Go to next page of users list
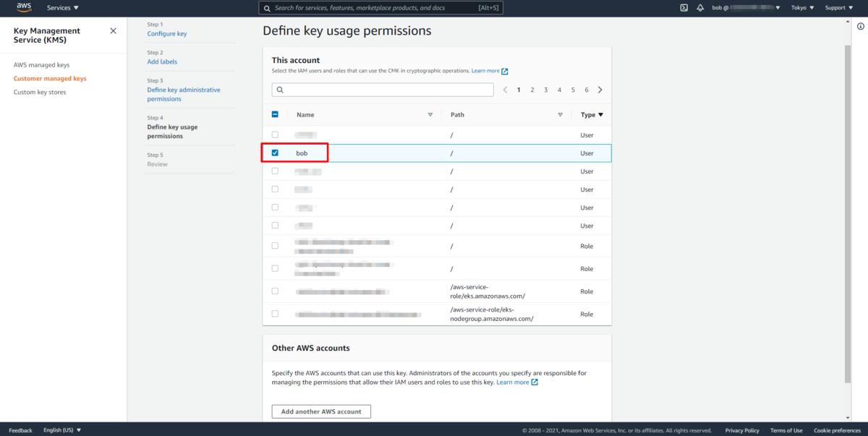The height and width of the screenshot is (436, 868). click(x=600, y=90)
